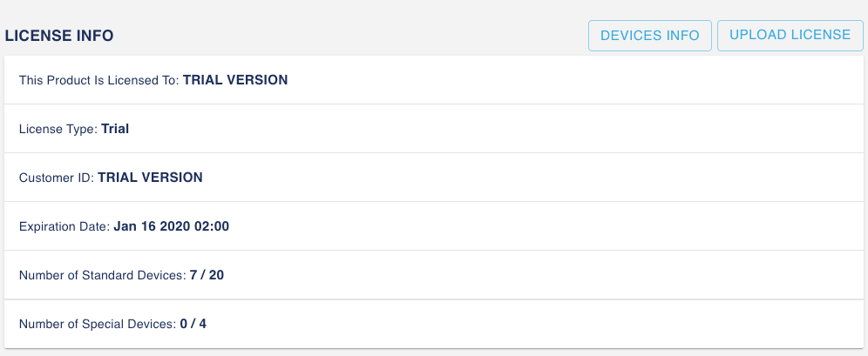This screenshot has height=356, width=868.
Task: Click blank space in the Customer ID row
Action: point(523,178)
